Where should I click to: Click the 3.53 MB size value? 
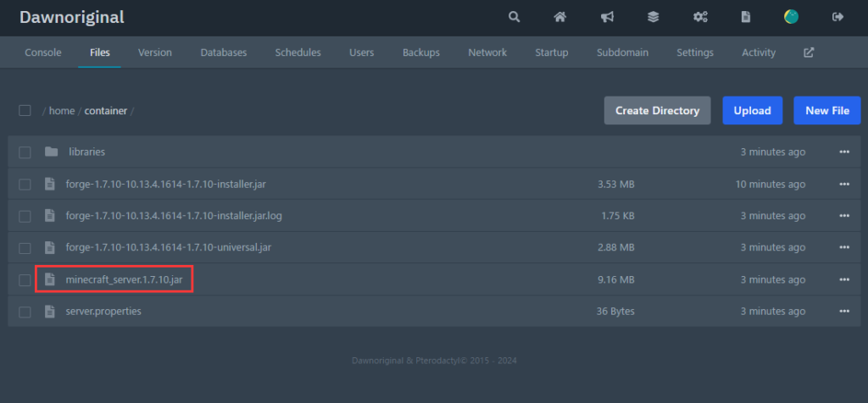[x=616, y=184]
